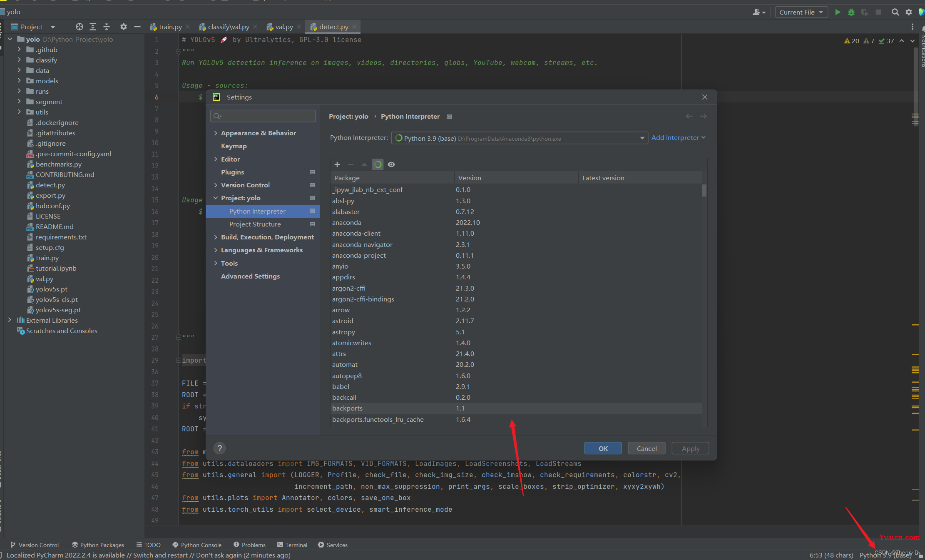
Task: Click locate file crosshair icon in Project panel
Action: coord(79,27)
